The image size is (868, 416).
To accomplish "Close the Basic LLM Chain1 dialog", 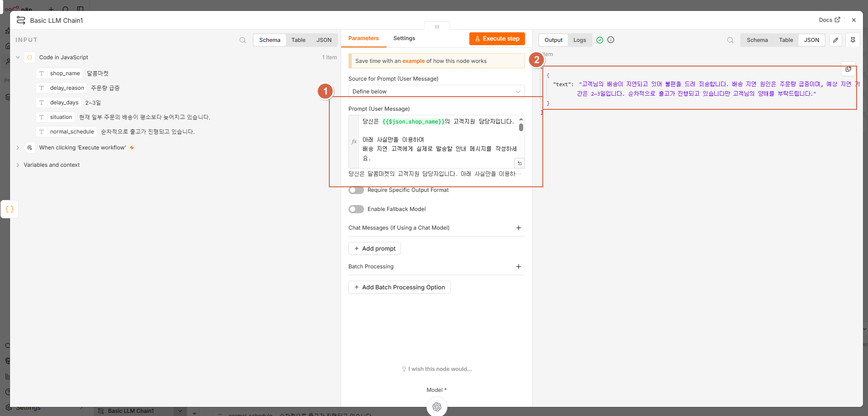I will click(x=854, y=20).
